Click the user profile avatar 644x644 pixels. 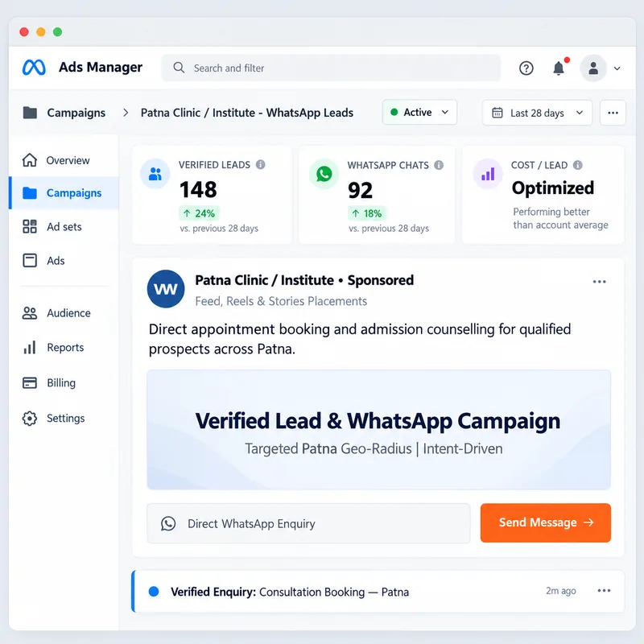593,68
